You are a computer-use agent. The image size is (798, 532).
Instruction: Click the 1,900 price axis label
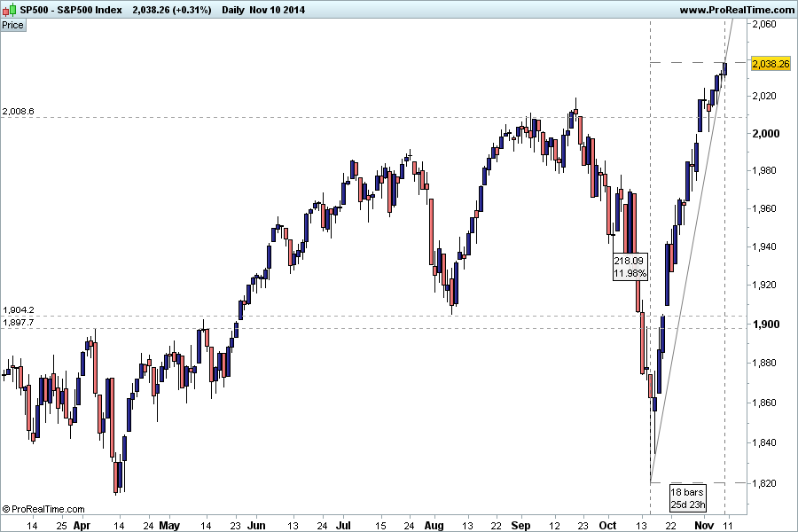[766, 325]
